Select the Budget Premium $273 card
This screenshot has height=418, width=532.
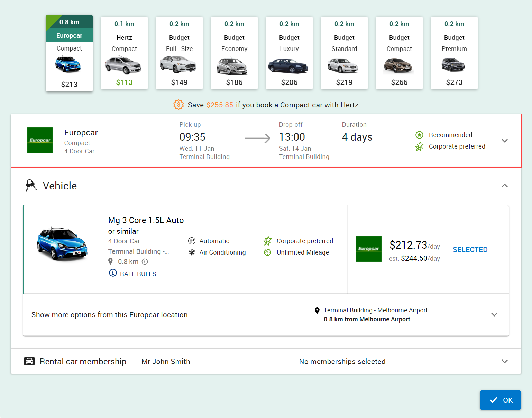pos(454,53)
